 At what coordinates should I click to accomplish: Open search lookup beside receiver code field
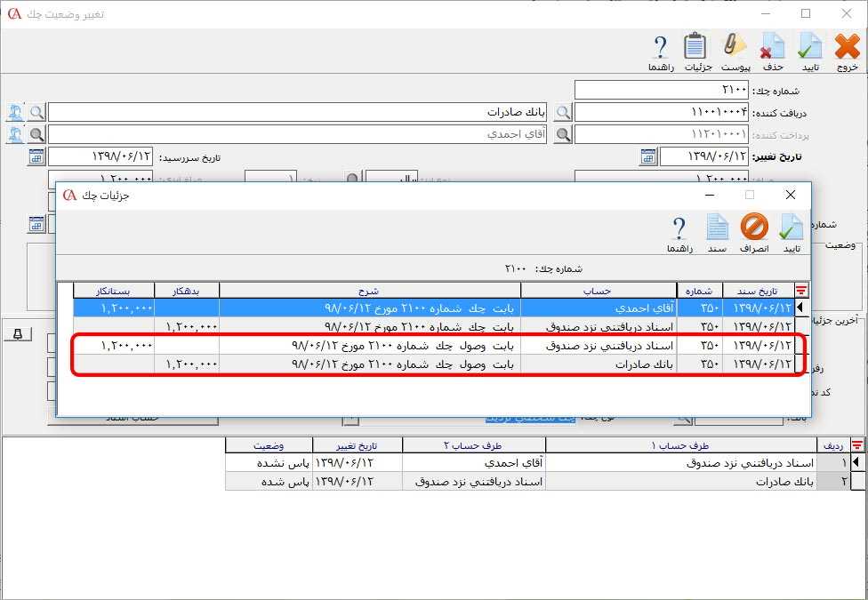click(563, 113)
